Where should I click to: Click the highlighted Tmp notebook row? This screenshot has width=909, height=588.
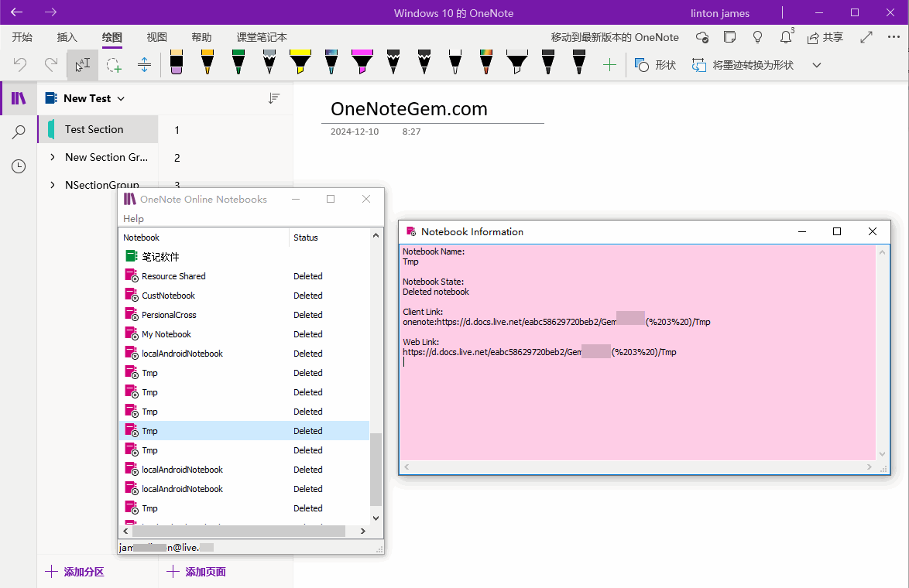point(244,430)
